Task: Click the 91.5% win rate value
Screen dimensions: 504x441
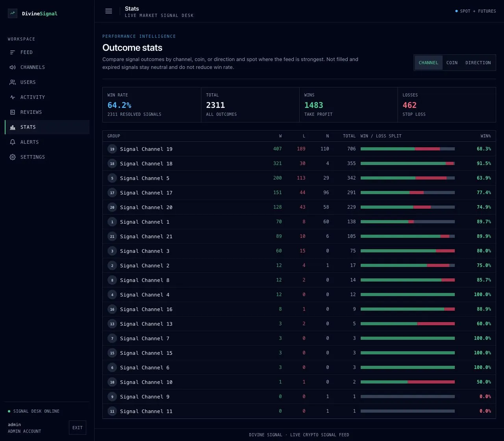Action: 484,163
